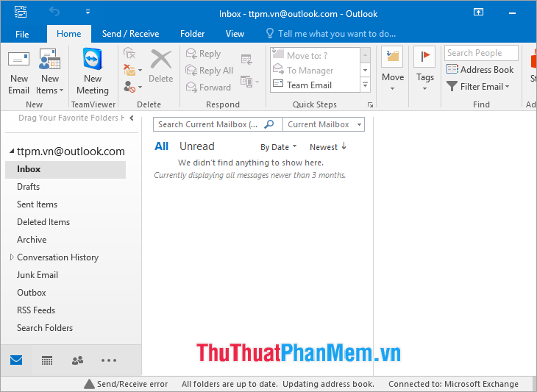Minimize the Outlook window
Screen dimensions: 537x392
tap(512, 13)
